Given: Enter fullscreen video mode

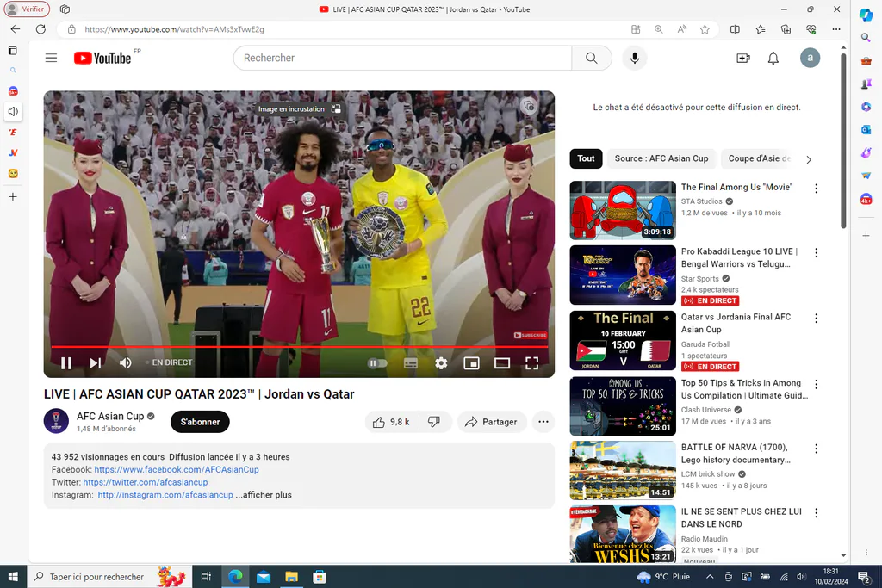Looking at the screenshot, I should pos(531,363).
